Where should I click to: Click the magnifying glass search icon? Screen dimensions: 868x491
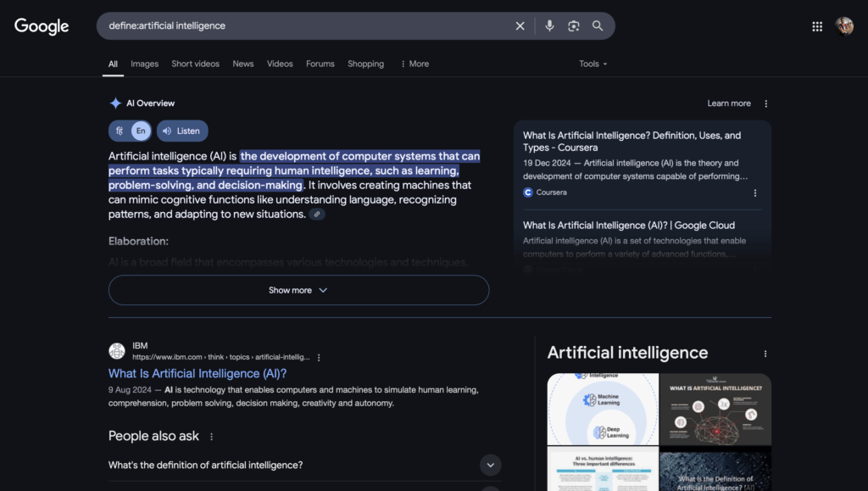coord(598,26)
